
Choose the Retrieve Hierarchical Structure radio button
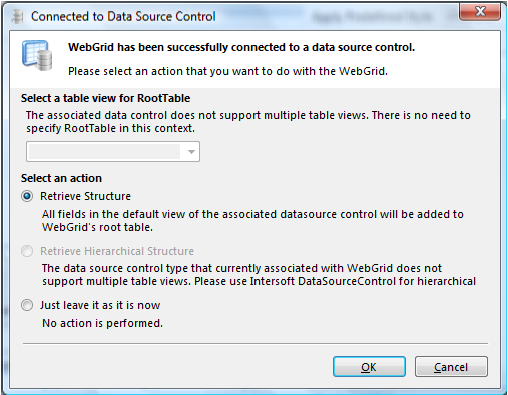click(27, 251)
